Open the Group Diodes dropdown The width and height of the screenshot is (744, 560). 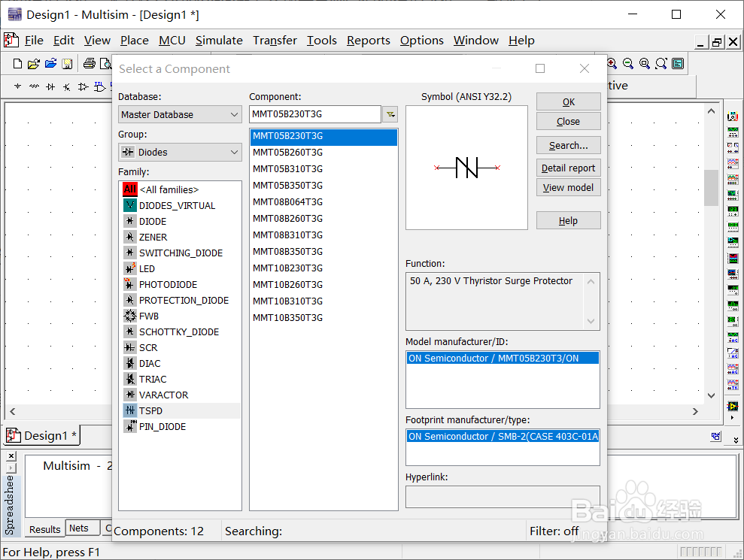pyautogui.click(x=180, y=152)
